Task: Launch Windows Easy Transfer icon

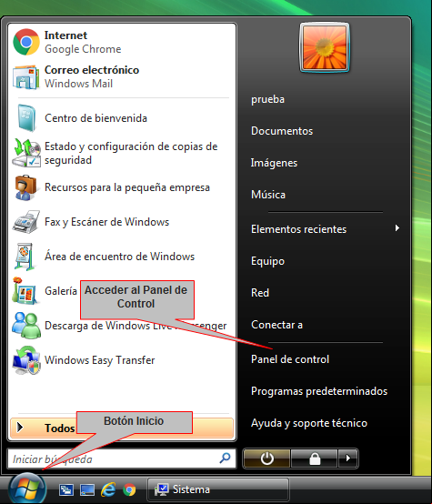Action: pyautogui.click(x=26, y=360)
